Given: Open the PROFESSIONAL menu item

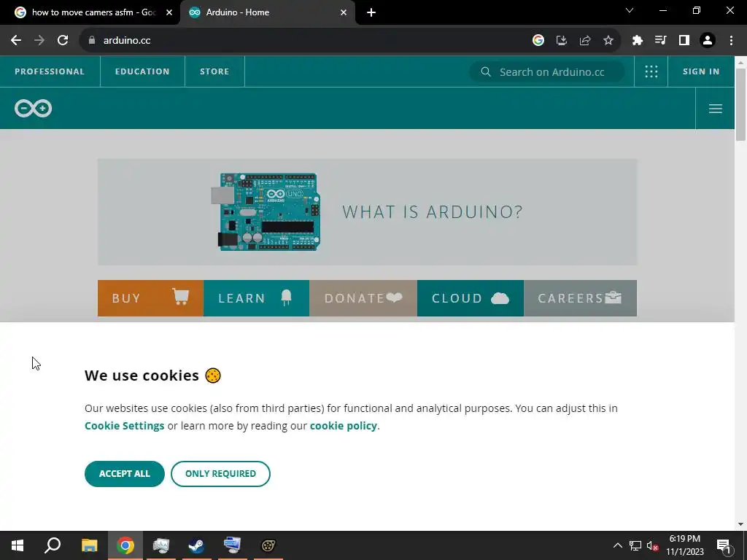Looking at the screenshot, I should 50,71.
